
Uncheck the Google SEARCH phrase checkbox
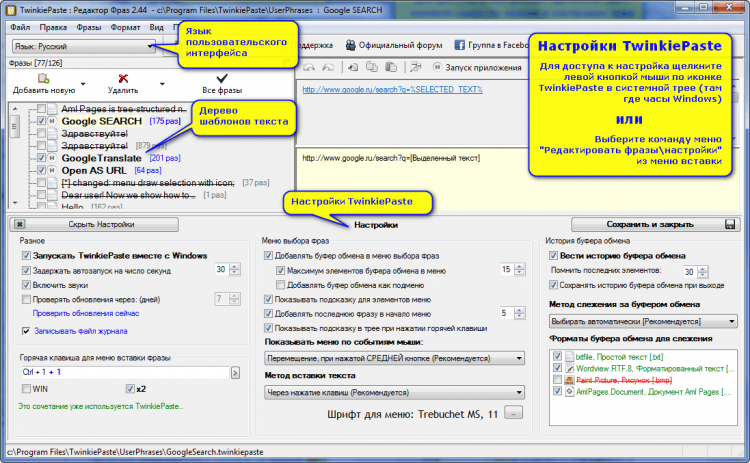(41, 121)
